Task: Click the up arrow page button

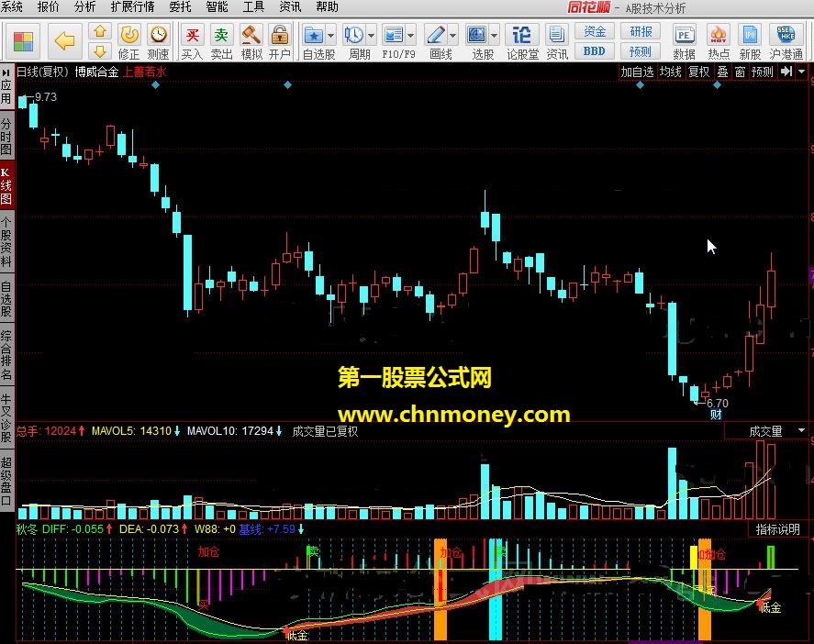Action: coord(100,32)
